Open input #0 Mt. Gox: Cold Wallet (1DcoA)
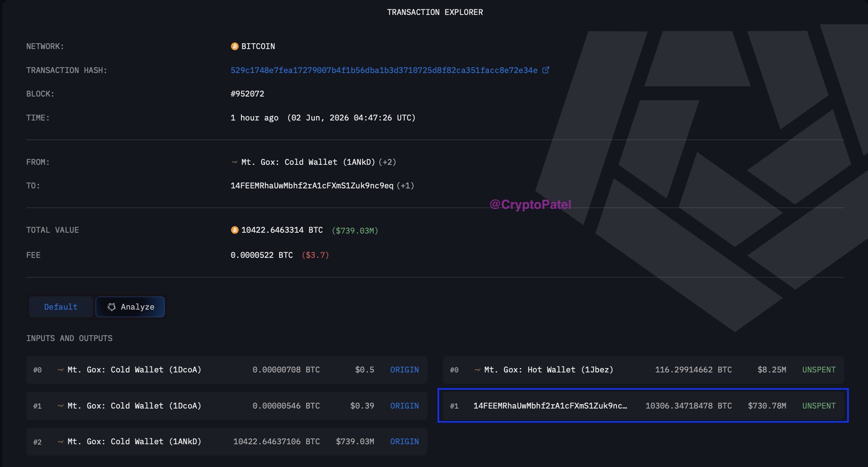 click(x=134, y=370)
